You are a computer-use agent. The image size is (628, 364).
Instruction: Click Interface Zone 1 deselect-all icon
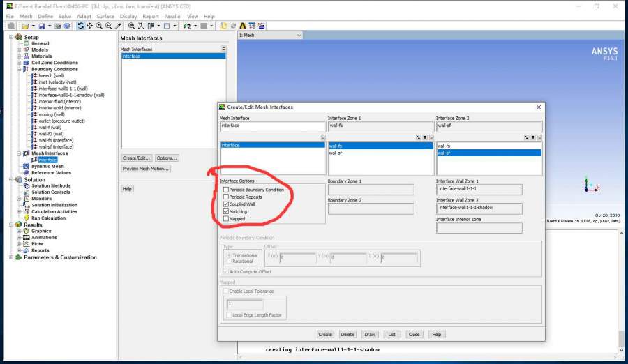(x=431, y=137)
